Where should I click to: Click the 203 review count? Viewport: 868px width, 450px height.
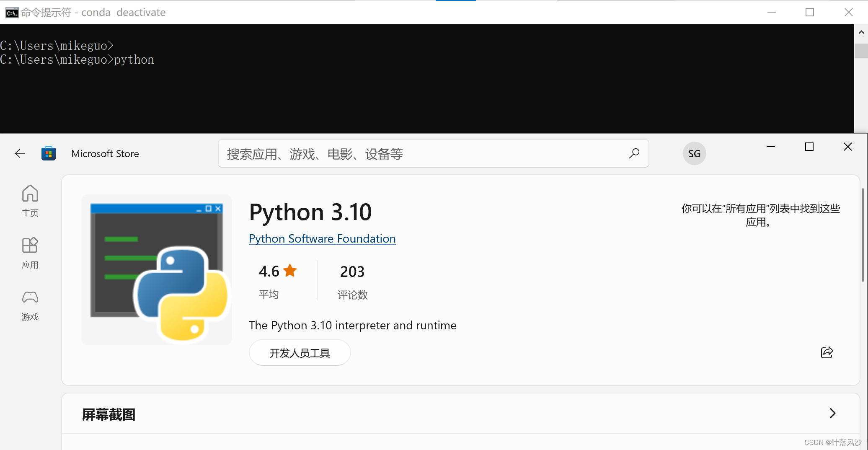352,272
